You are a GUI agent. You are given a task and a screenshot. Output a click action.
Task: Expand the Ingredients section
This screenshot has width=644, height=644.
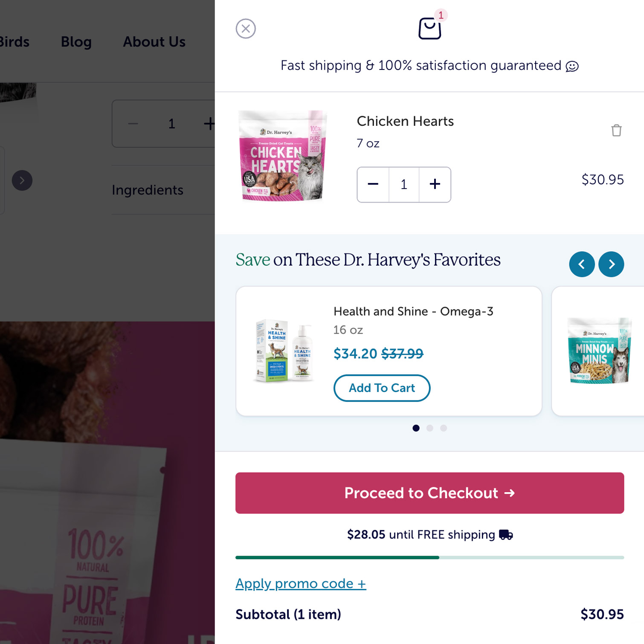click(148, 190)
